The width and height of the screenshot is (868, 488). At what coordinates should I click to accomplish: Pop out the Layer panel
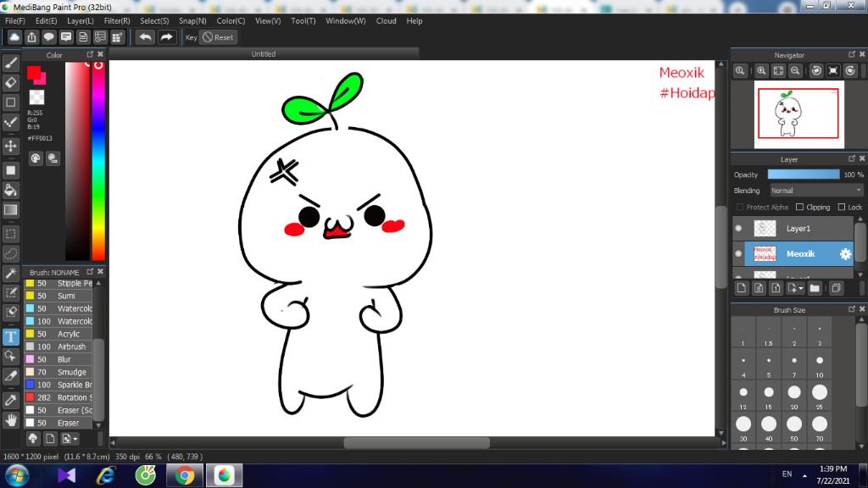(x=852, y=158)
